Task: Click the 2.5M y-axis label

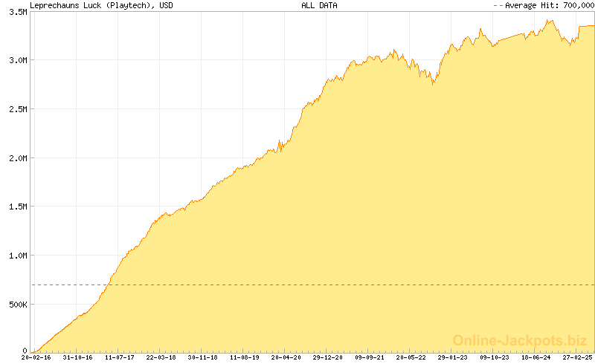Action: pos(15,109)
